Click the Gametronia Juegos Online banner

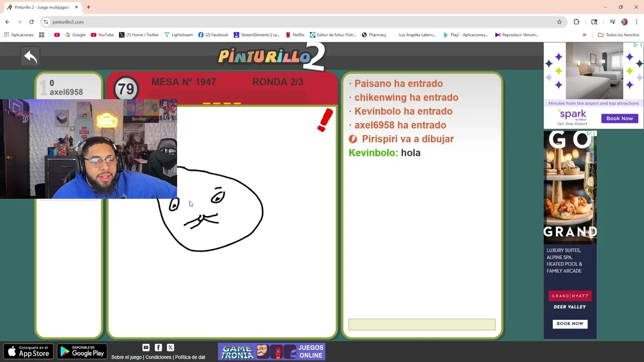(x=272, y=351)
